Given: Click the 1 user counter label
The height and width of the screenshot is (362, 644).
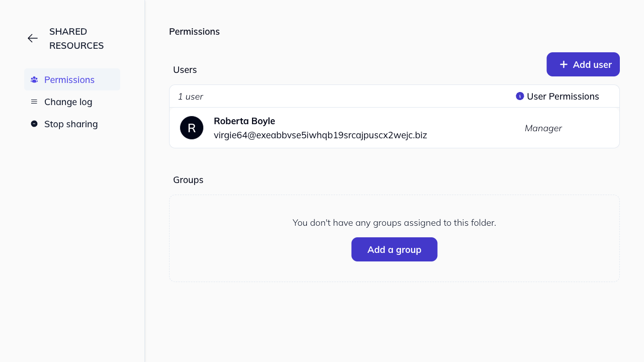Looking at the screenshot, I should pos(191,97).
